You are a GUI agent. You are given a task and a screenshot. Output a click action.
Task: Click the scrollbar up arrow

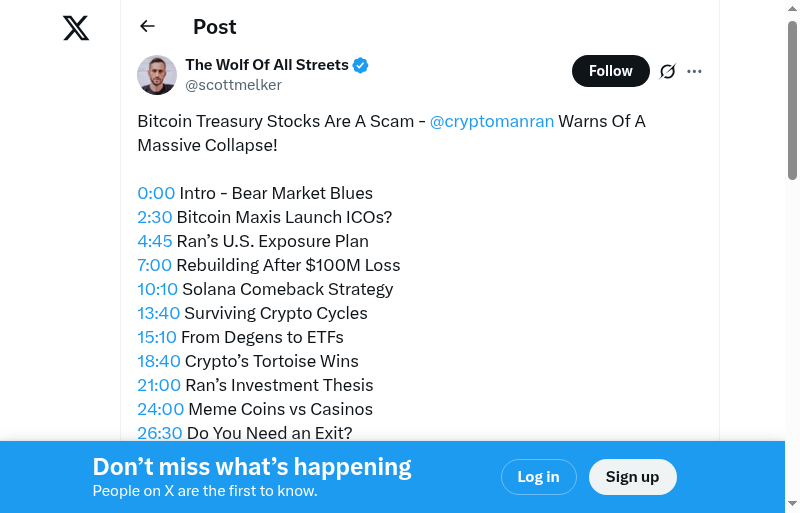click(792, 8)
